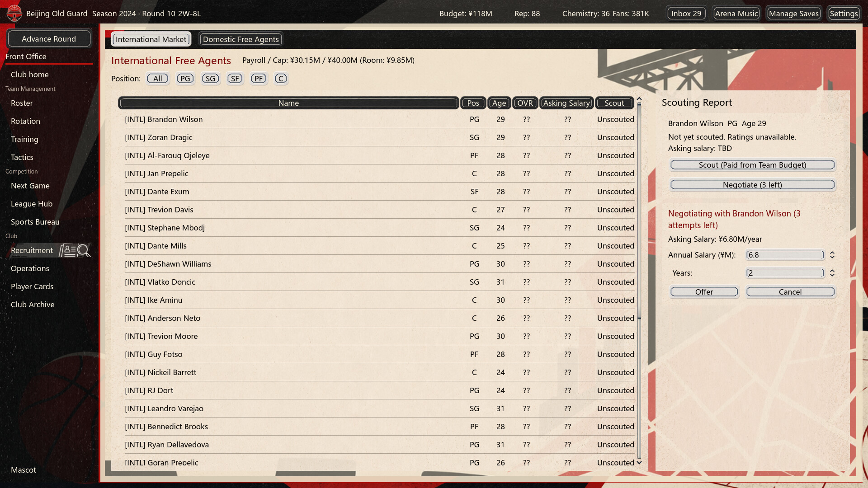Screen dimensions: 868x488
Task: Submit the contract Offer
Action: [x=704, y=292]
